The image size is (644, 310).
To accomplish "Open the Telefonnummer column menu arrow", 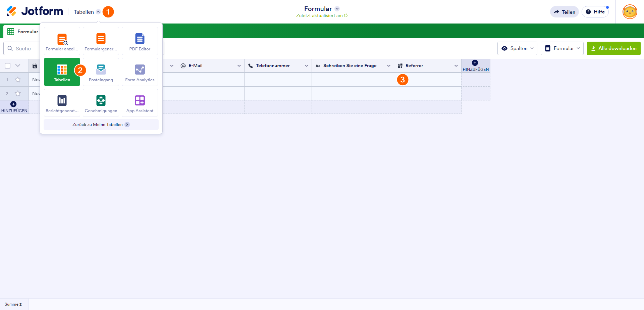I will (x=307, y=66).
